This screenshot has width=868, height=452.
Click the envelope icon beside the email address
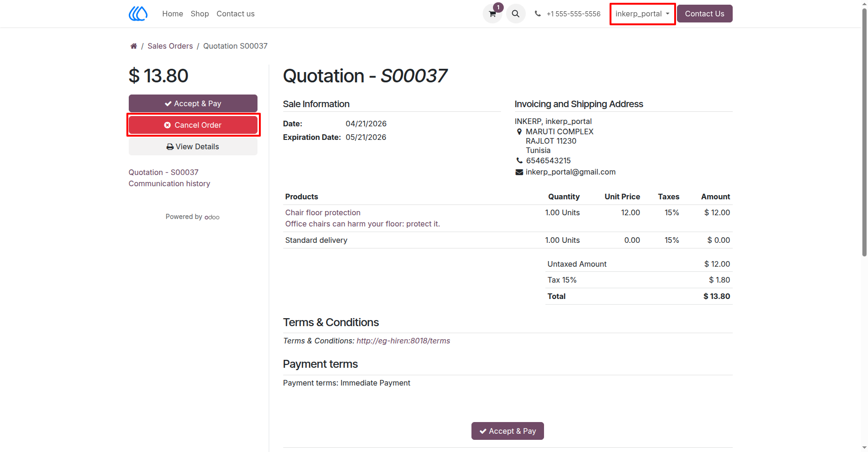tap(519, 172)
